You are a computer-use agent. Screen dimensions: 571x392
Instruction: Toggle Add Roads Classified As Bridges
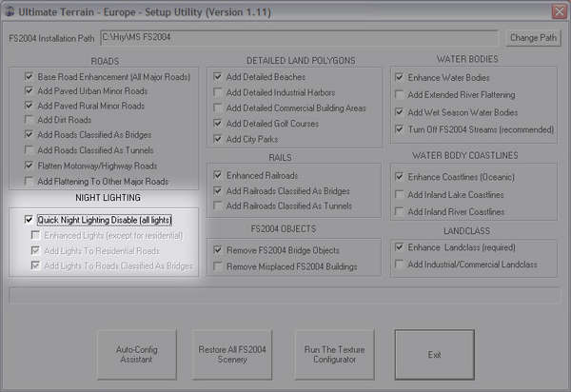click(29, 135)
